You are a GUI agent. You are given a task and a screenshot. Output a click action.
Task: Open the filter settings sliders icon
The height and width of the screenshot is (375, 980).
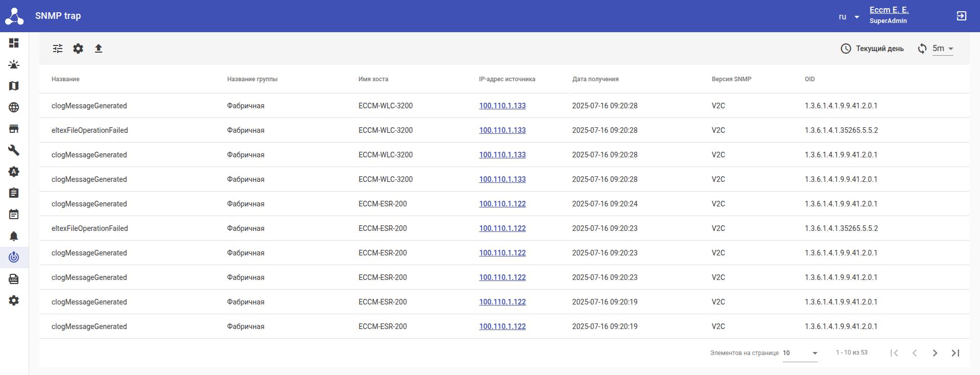58,49
